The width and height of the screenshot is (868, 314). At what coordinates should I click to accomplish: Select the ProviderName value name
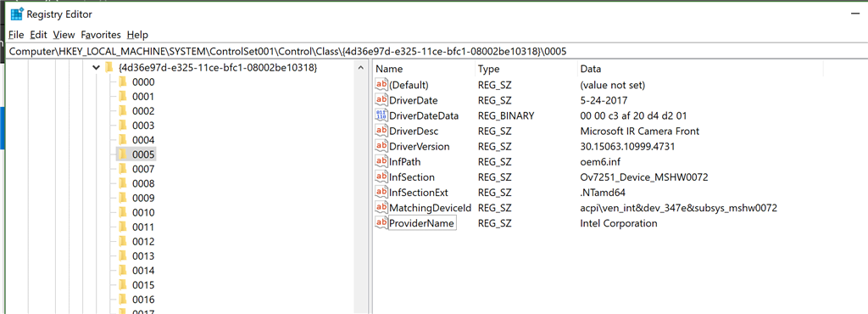click(x=422, y=223)
